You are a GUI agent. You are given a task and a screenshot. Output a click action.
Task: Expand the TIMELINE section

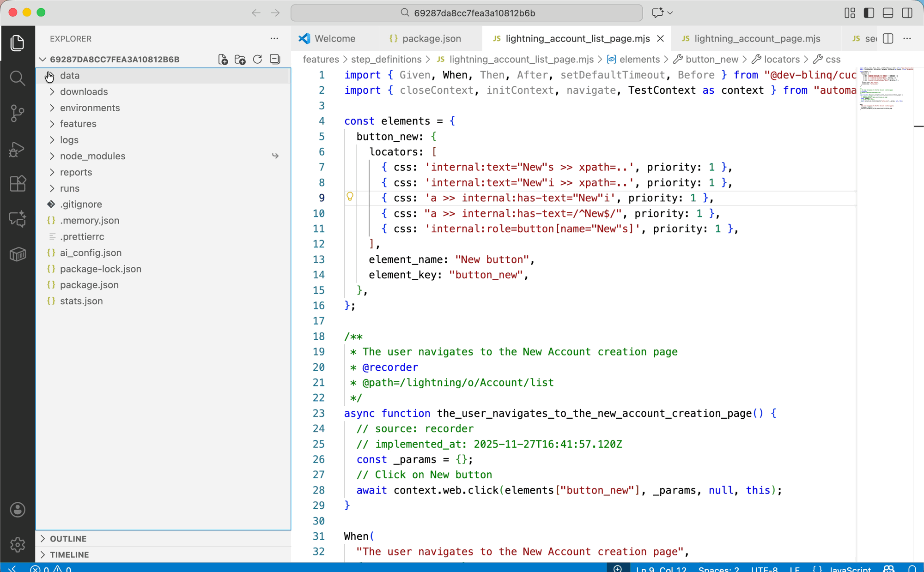[x=69, y=554]
